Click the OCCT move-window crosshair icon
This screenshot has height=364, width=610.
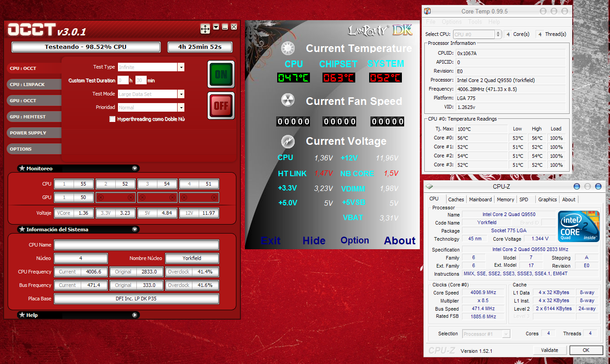point(205,29)
